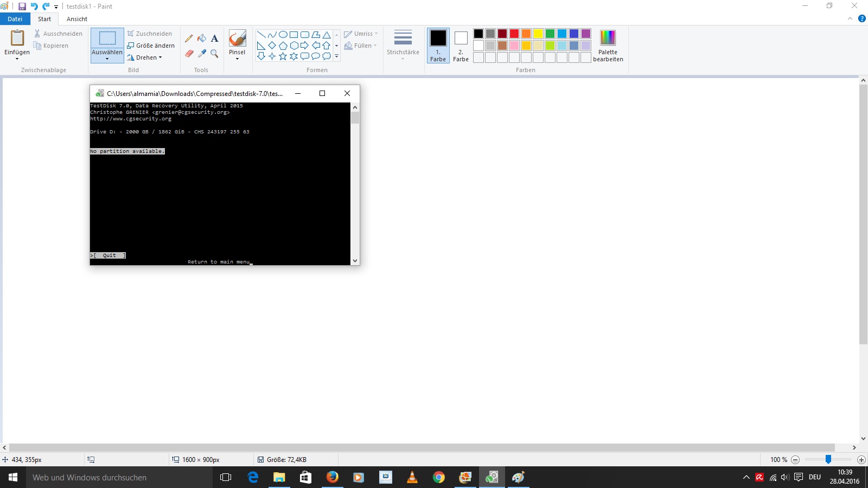Switch to the Ansicht ribbon tab
The height and width of the screenshot is (488, 868).
77,19
